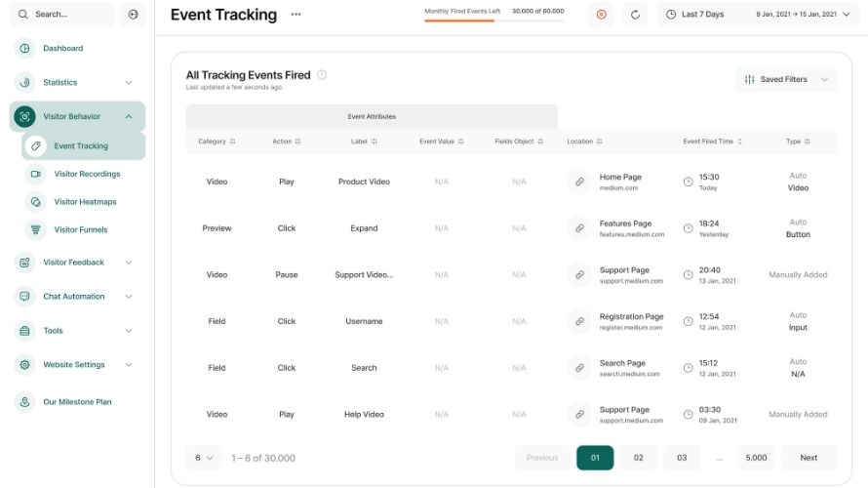
Task: Click the link icon for Home Page row
Action: pos(579,182)
